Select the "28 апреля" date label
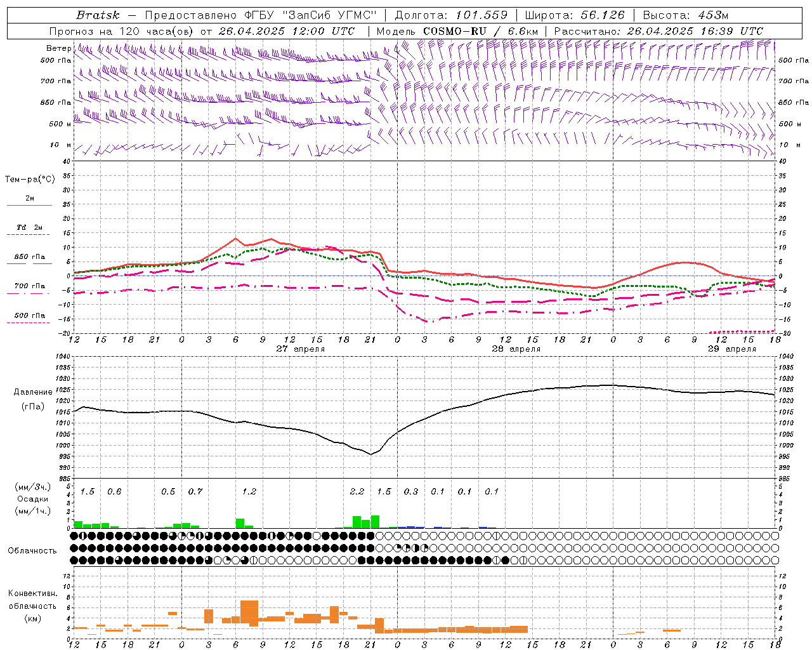 pyautogui.click(x=516, y=349)
